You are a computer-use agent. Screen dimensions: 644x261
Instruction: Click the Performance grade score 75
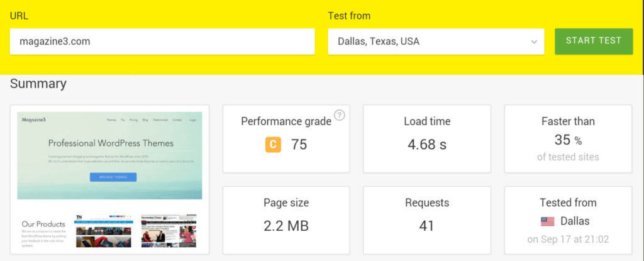pos(299,145)
